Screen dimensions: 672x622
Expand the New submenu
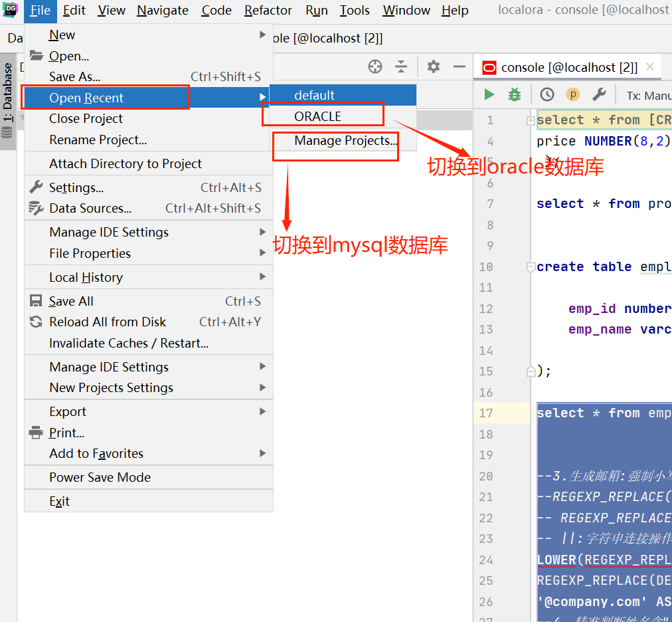(148, 35)
